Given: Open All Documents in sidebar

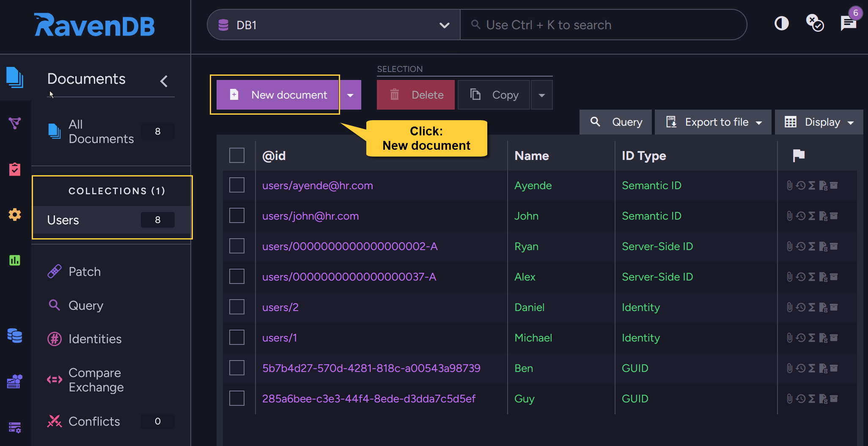Looking at the screenshot, I should (111, 132).
